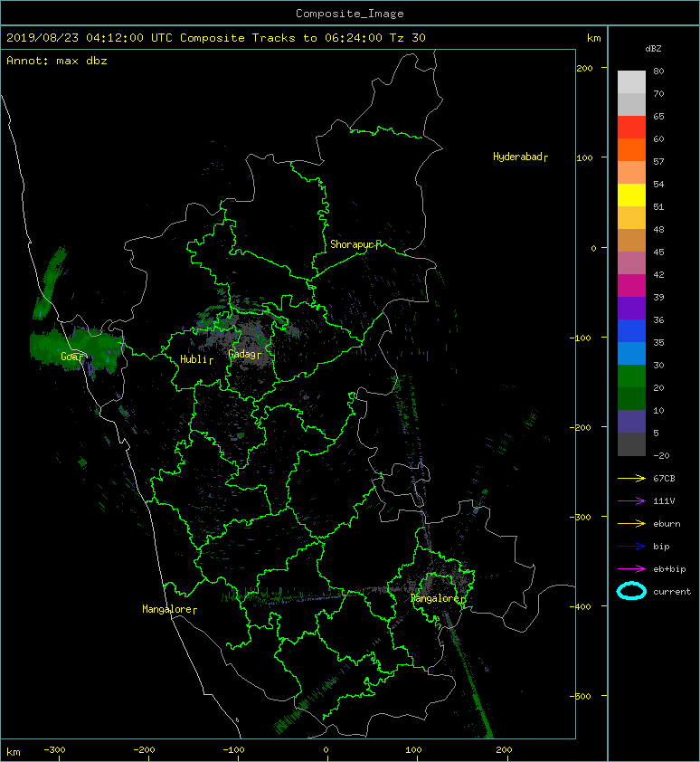Click the purple 111V arrow legend icon
700x762 pixels.
tap(631, 501)
